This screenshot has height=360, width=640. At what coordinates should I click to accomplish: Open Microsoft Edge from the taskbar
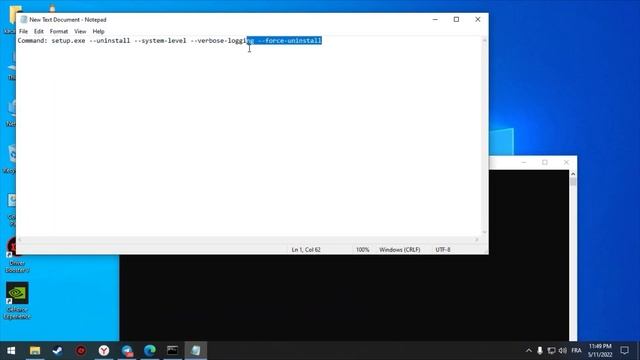pos(150,351)
